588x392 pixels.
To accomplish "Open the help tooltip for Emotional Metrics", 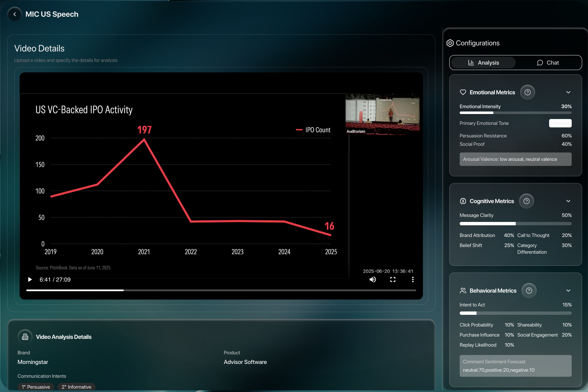I will (x=528, y=92).
